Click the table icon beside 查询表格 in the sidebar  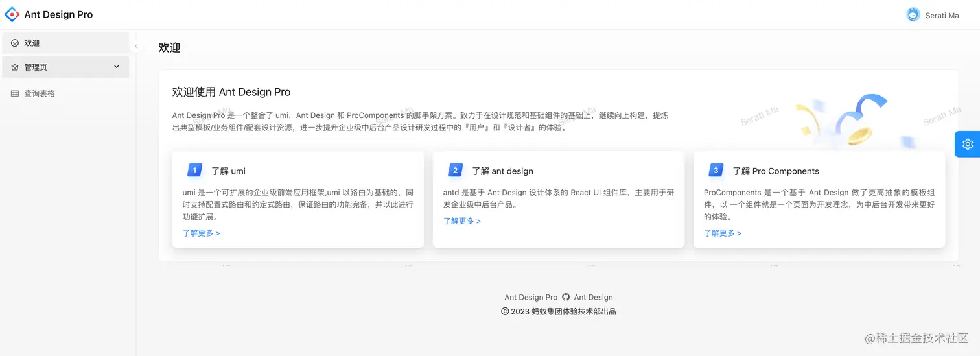coord(15,93)
